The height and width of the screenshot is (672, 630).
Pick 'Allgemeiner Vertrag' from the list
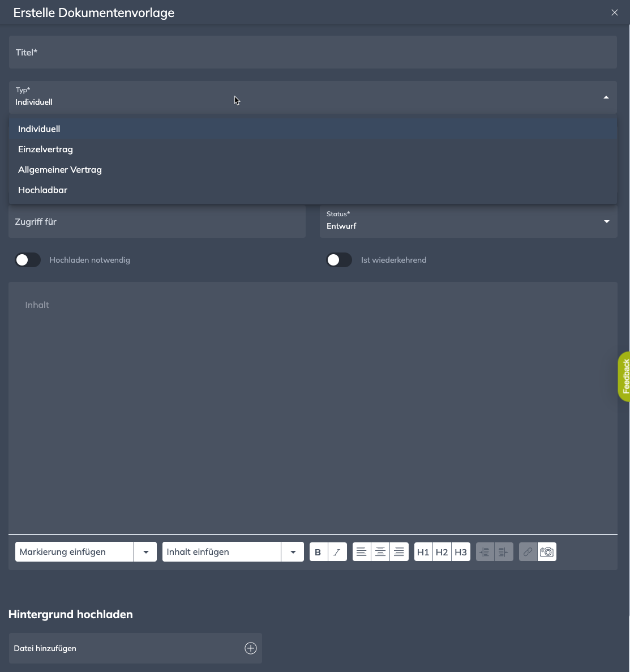(60, 170)
